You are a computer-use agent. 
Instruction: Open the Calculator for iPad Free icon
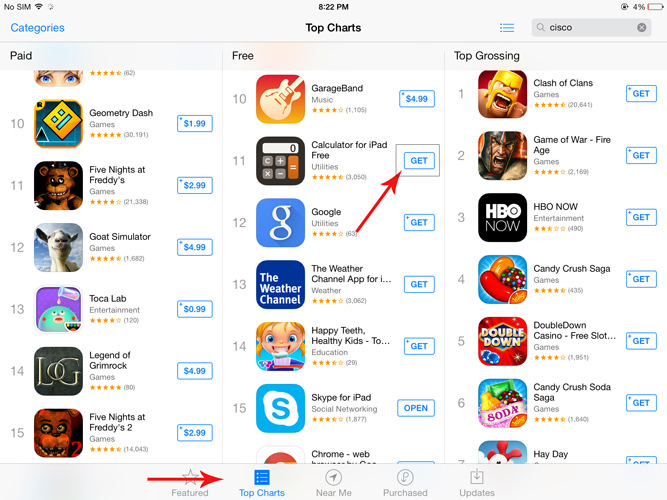[x=280, y=161]
